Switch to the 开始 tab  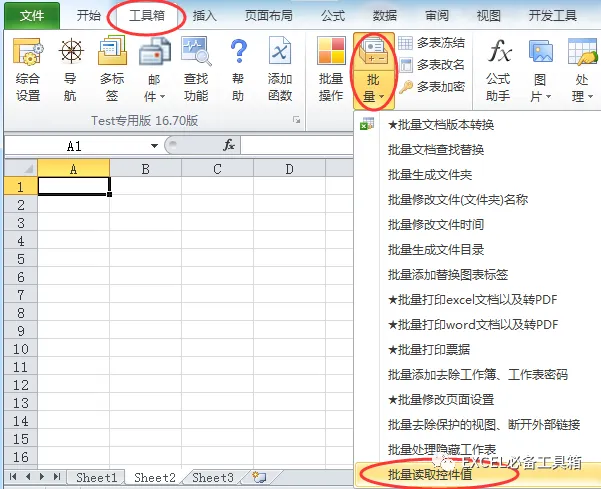[x=89, y=16]
